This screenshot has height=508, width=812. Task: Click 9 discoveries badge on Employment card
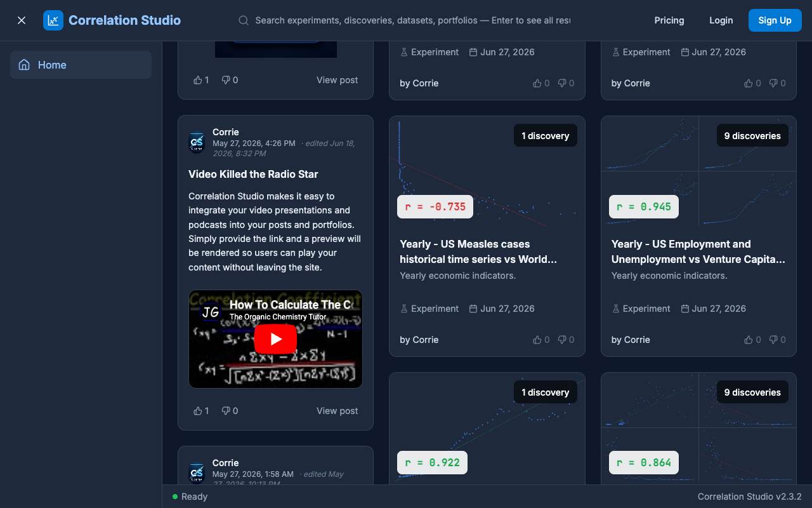(752, 135)
